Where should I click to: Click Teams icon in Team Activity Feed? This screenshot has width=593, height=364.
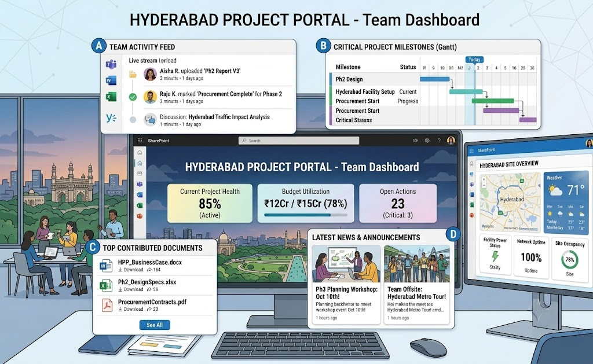[111, 65]
